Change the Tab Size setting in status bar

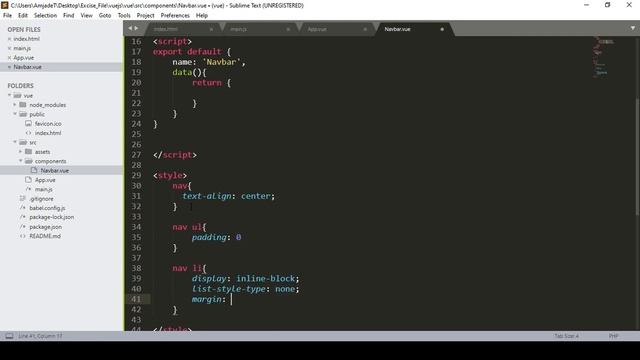click(567, 336)
